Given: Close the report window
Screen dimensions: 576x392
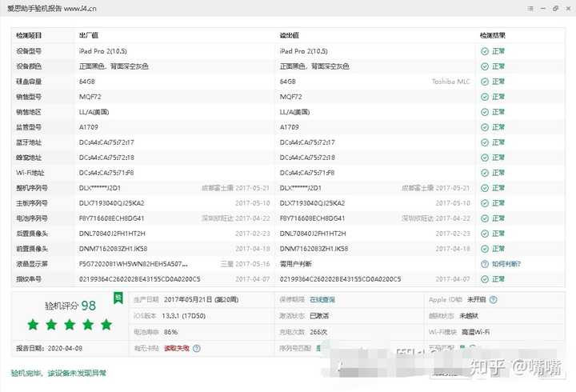Looking at the screenshot, I should 568,9.
